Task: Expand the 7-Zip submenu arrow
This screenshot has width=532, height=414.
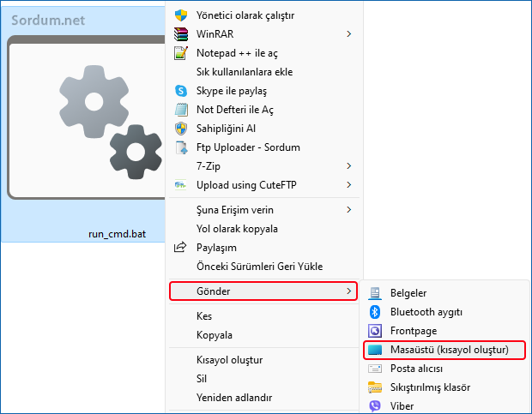Action: click(x=348, y=166)
